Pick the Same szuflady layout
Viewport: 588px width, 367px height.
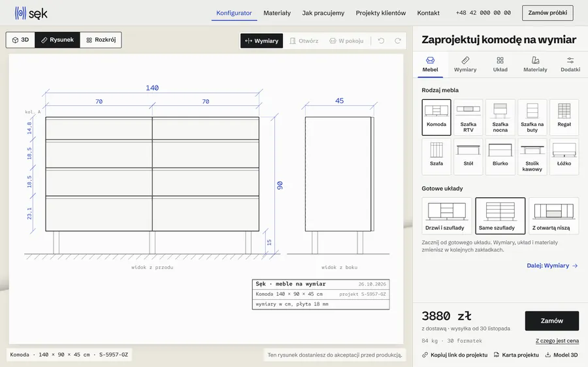[x=500, y=216]
